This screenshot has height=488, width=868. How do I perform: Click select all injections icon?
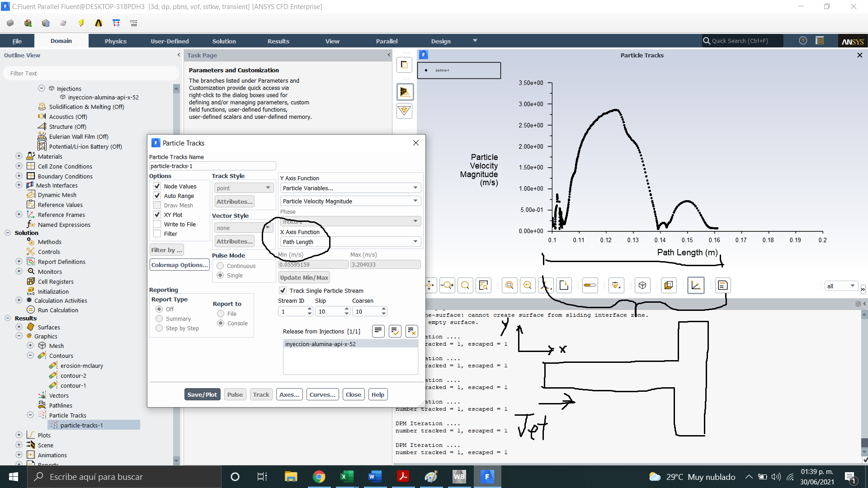coord(395,331)
